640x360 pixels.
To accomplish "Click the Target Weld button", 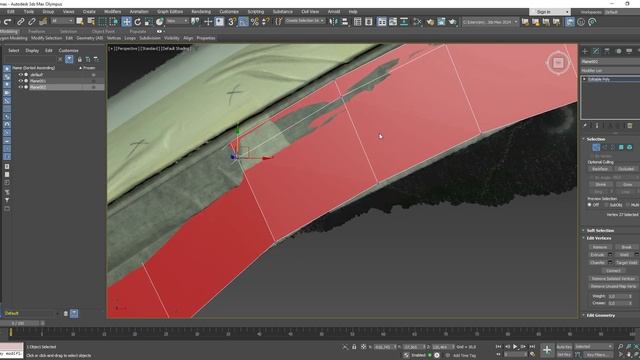I will [627, 262].
